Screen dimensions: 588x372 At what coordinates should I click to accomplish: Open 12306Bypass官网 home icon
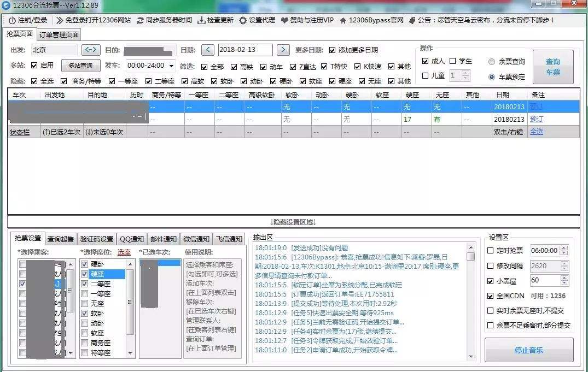[x=343, y=20]
